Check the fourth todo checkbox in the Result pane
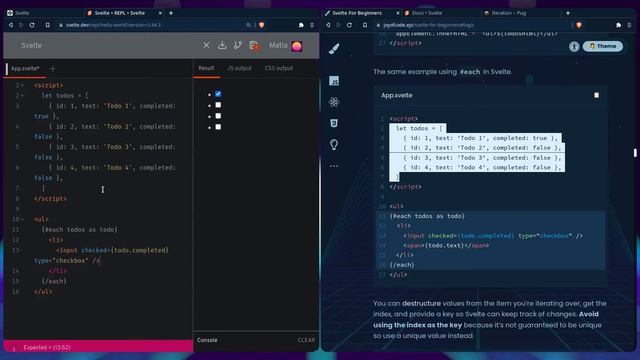Image resolution: width=640 pixels, height=360 pixels. 218,127
